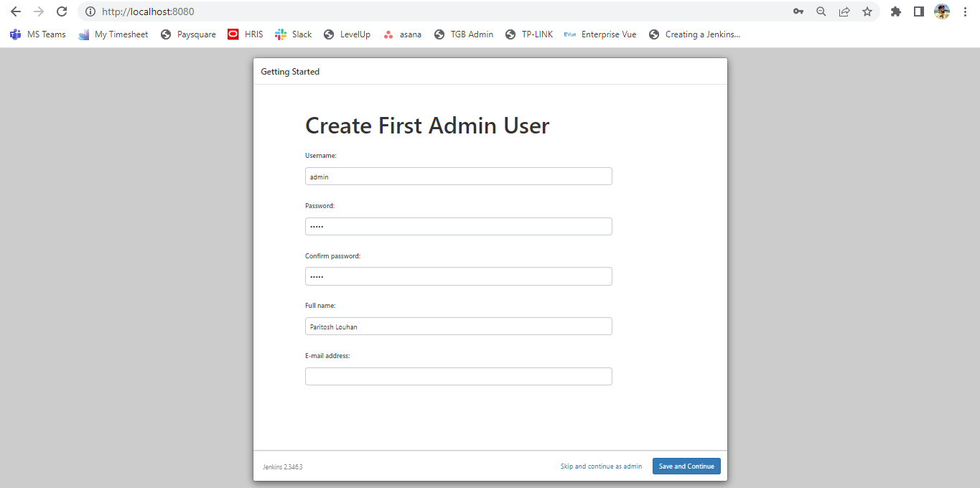This screenshot has height=488, width=980.
Task: Click the zoom magnifier icon in address bar
Action: tap(821, 11)
